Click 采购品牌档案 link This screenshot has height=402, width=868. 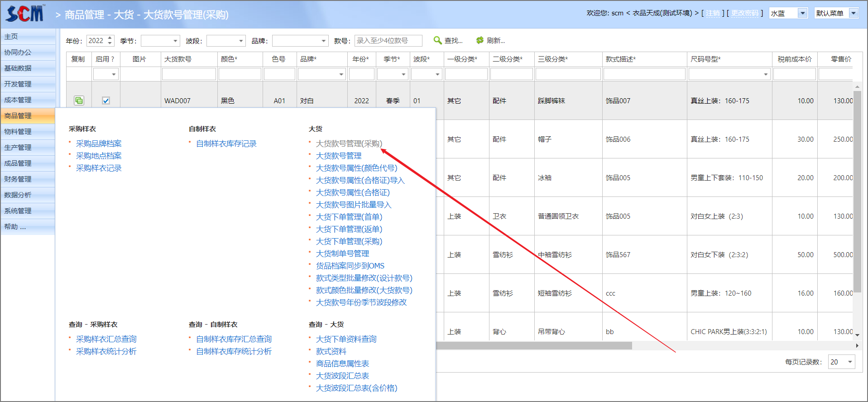coord(99,144)
